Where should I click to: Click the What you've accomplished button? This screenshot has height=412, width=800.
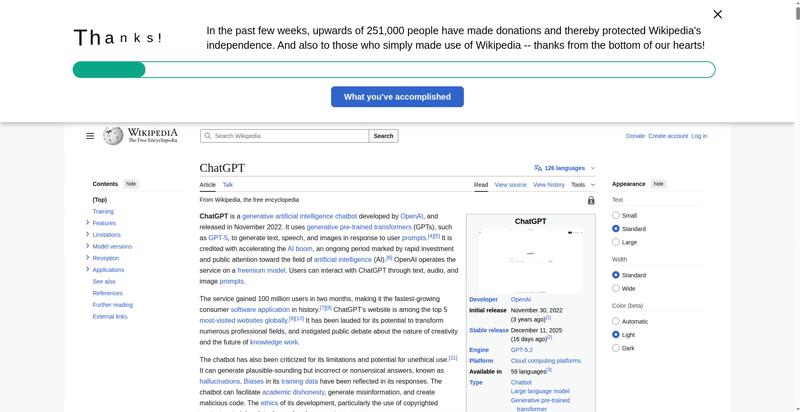pos(397,97)
